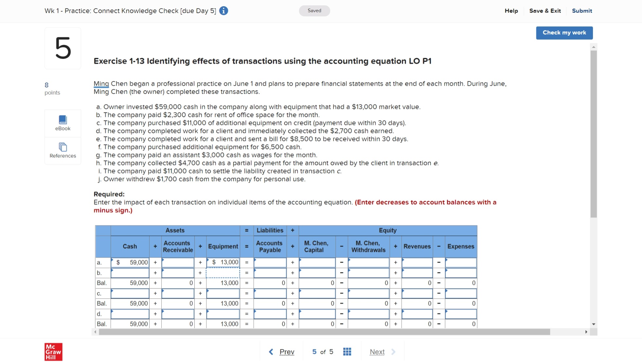
Task: Submit the assignment
Action: tap(582, 11)
